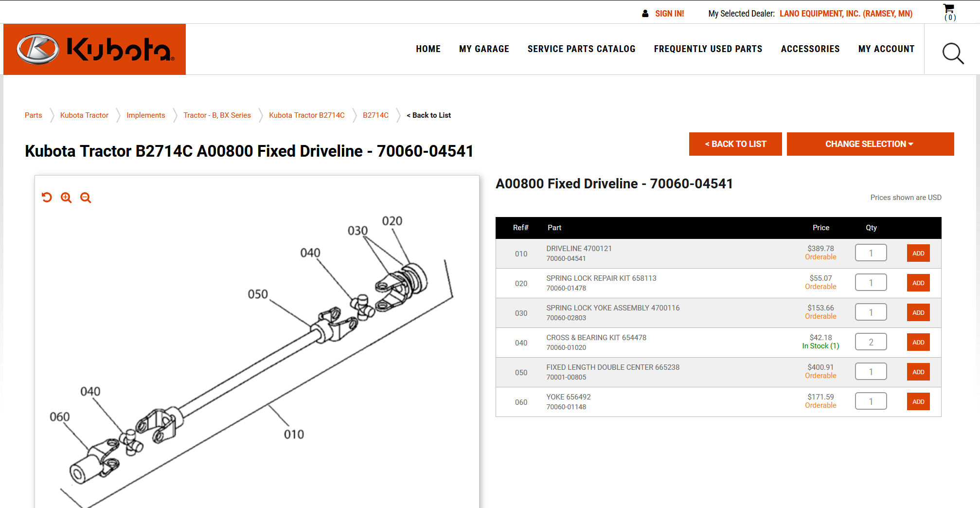Open site search with the magnifier icon
Viewport: 980px width, 508px height.
point(952,53)
